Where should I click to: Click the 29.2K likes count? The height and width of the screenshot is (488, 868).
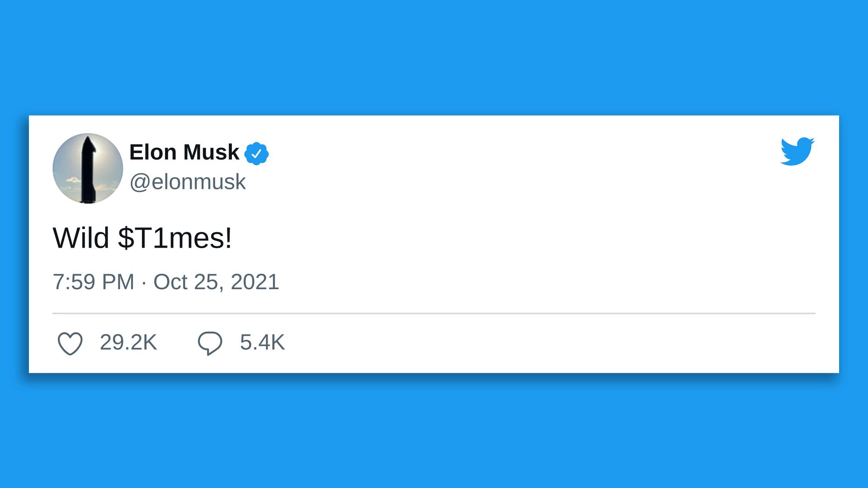[x=128, y=343]
